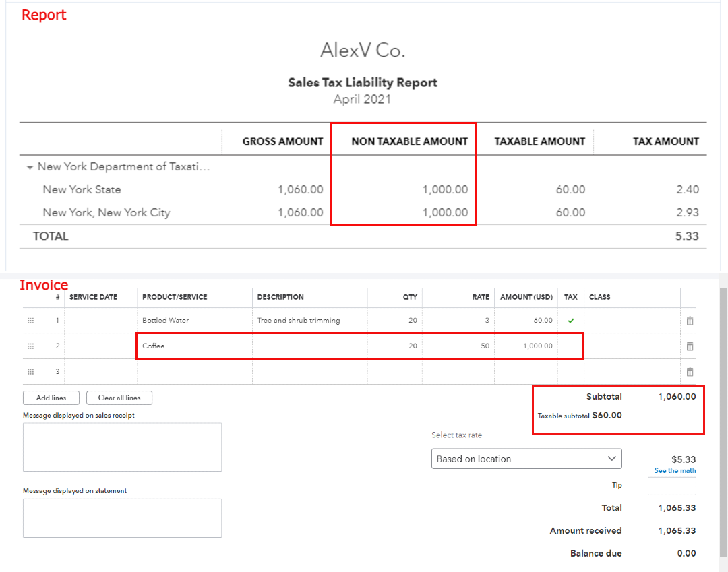Enable tax on the Coffee line
728x572 pixels.
[571, 346]
